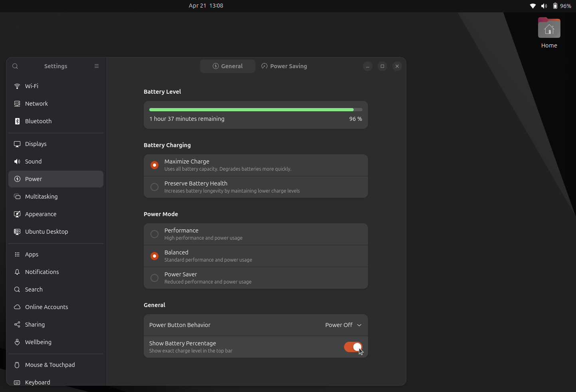Open Sound settings via speaker icon
The image size is (576, 392).
[17, 161]
